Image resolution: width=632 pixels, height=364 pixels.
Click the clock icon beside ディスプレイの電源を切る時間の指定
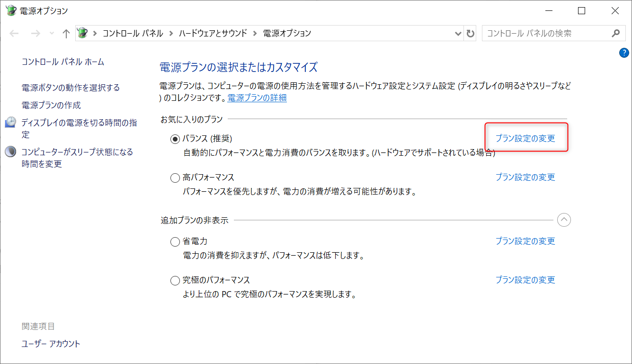tap(10, 123)
